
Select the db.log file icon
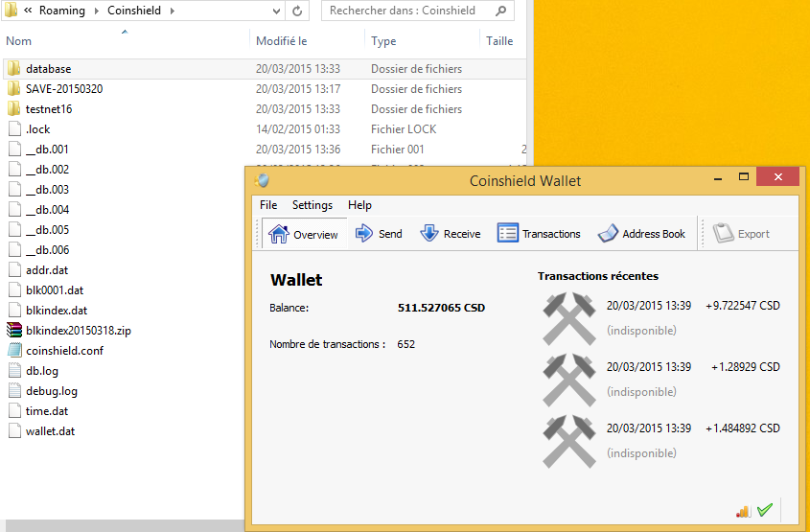tap(14, 370)
